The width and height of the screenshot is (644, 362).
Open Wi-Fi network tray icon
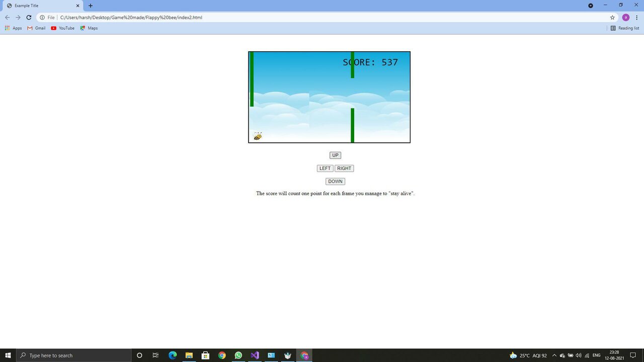pyautogui.click(x=587, y=355)
